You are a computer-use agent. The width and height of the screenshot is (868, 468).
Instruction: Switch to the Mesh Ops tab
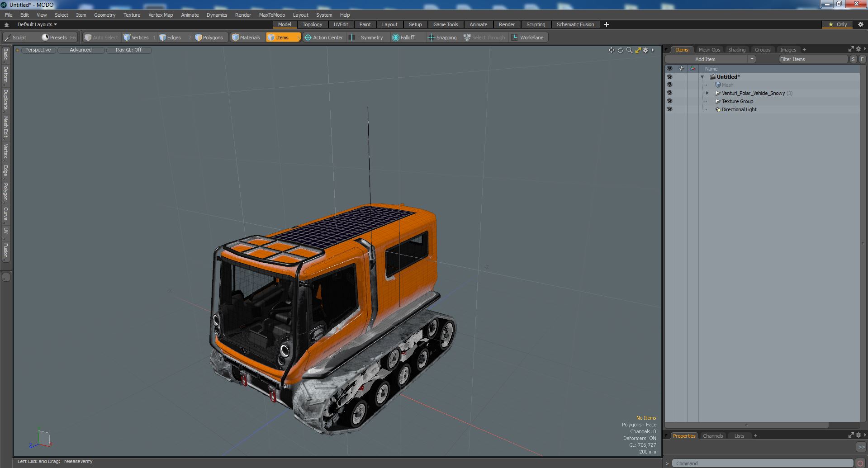pyautogui.click(x=709, y=50)
